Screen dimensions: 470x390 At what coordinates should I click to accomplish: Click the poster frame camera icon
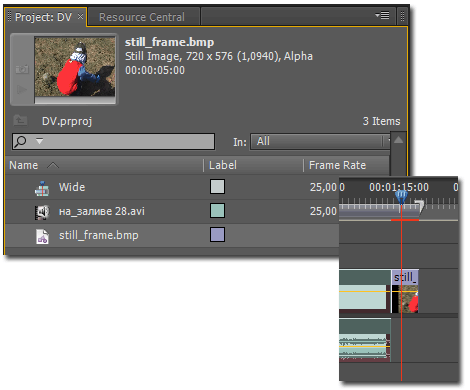[x=22, y=69]
